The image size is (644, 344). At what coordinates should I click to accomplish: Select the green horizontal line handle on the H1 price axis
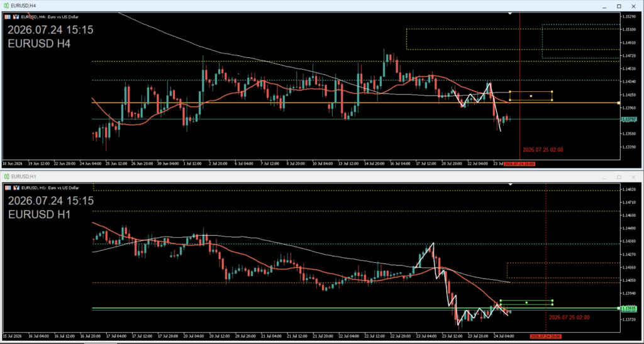[619, 308]
